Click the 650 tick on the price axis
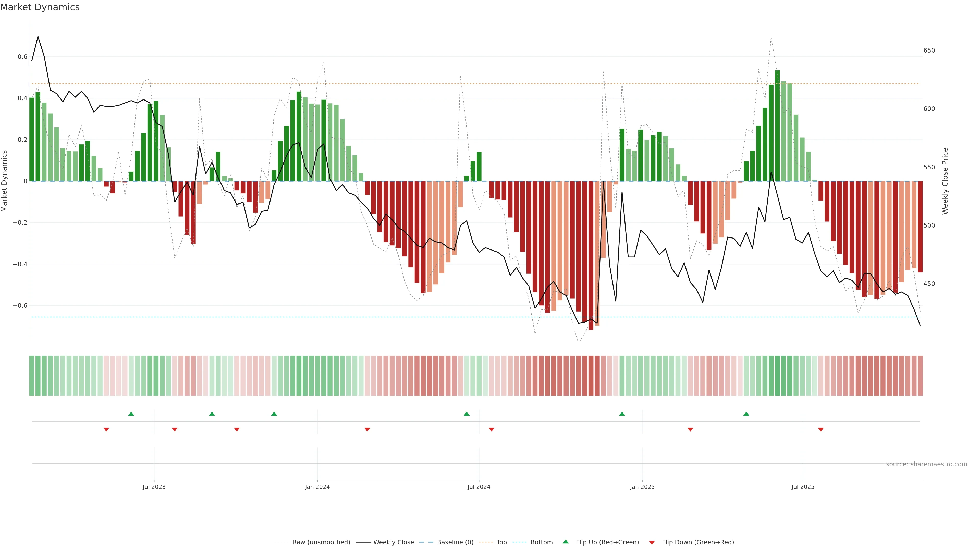Viewport: 980px width, 551px height. (929, 51)
